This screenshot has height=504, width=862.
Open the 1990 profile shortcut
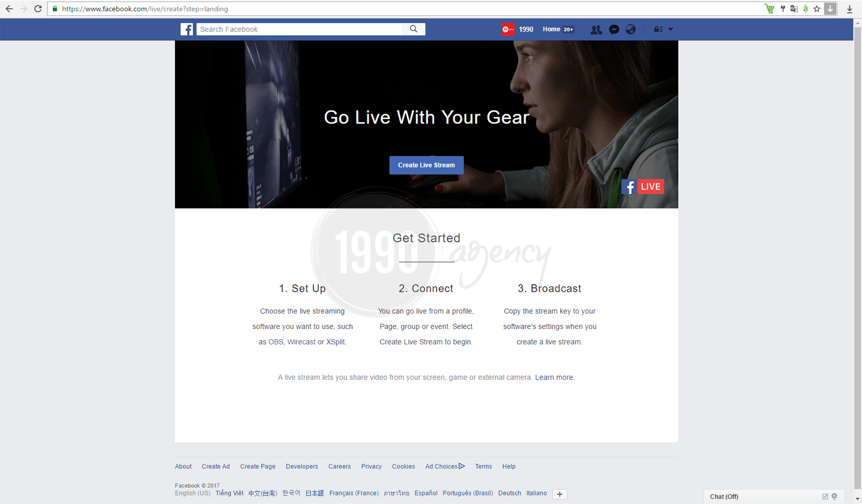click(x=518, y=29)
